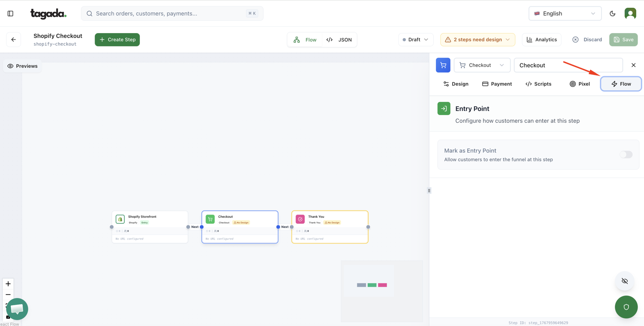Open the Scripts tab
Image resolution: width=644 pixels, height=326 pixels.
538,84
